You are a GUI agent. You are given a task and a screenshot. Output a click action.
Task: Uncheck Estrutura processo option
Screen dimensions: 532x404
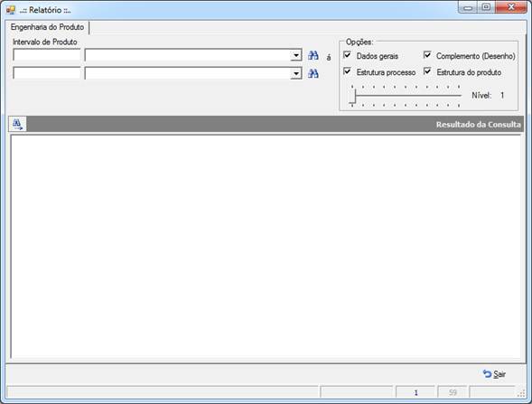[x=347, y=71]
